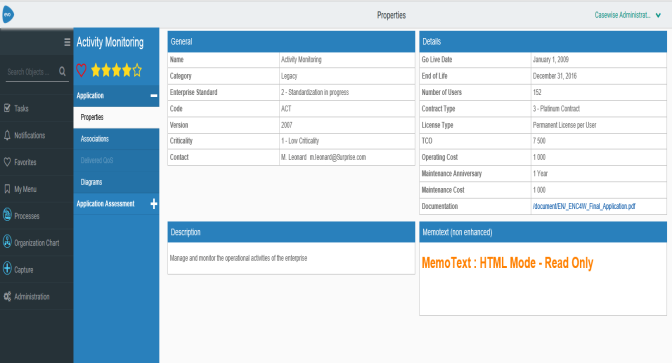This screenshot has height=363, width=672.
Task: Click the Activity Monitoring title
Action: [x=110, y=42]
